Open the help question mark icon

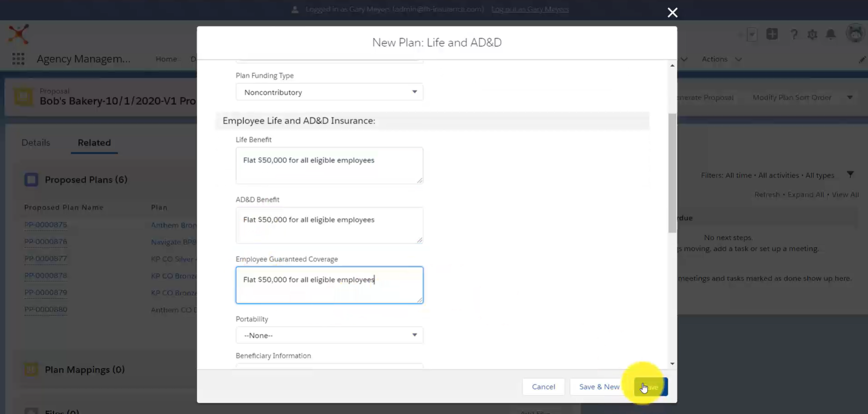coord(794,34)
